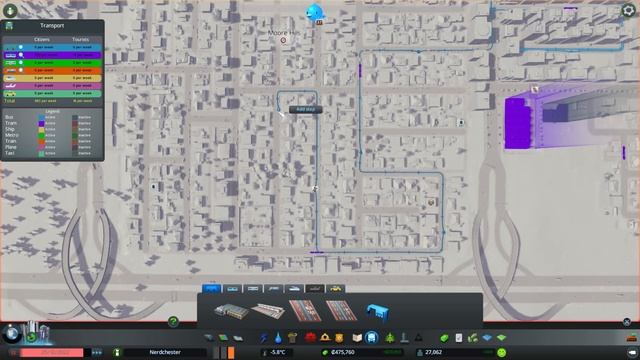Click the purple Tram Active legend swatch
The image size is (640, 360).
pyautogui.click(x=41, y=123)
